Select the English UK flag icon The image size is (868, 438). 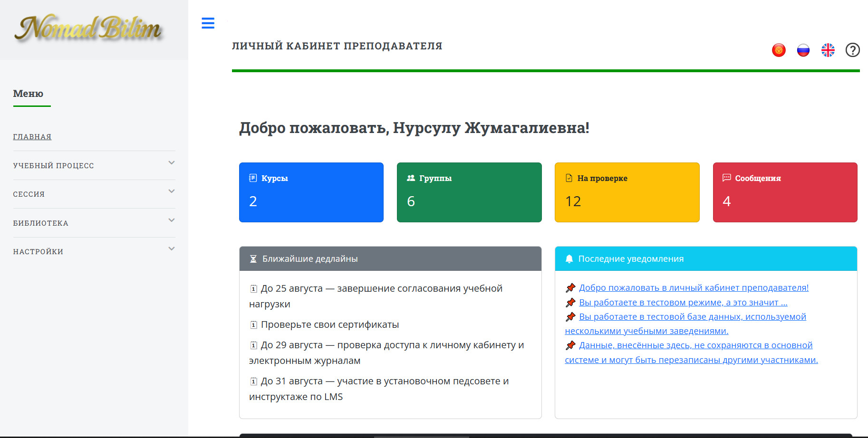pos(828,50)
